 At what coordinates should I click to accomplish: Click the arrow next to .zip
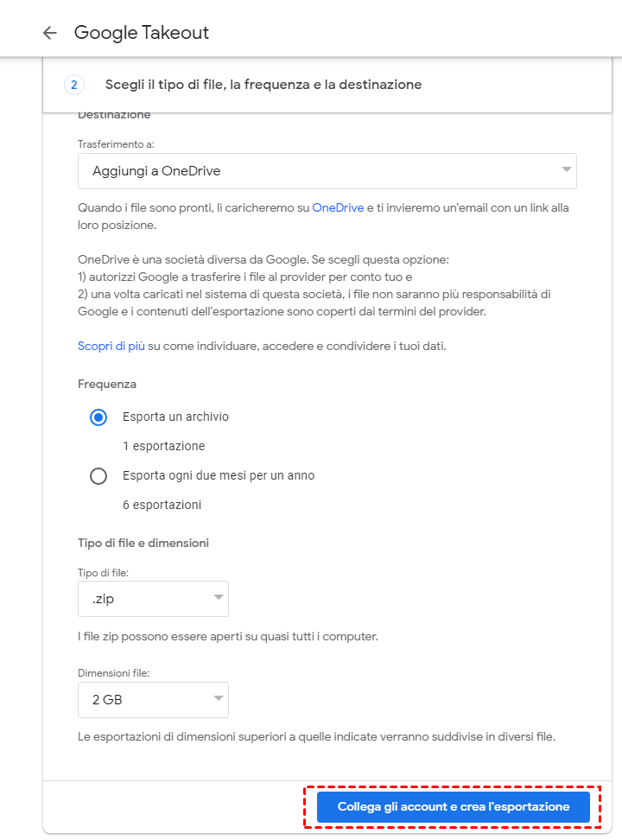(x=218, y=598)
